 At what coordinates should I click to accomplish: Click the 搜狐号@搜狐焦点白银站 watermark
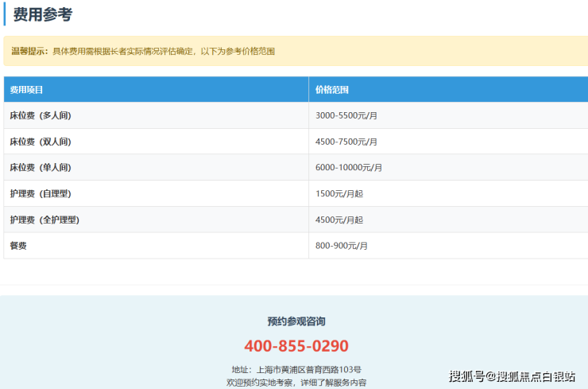pyautogui.click(x=512, y=376)
